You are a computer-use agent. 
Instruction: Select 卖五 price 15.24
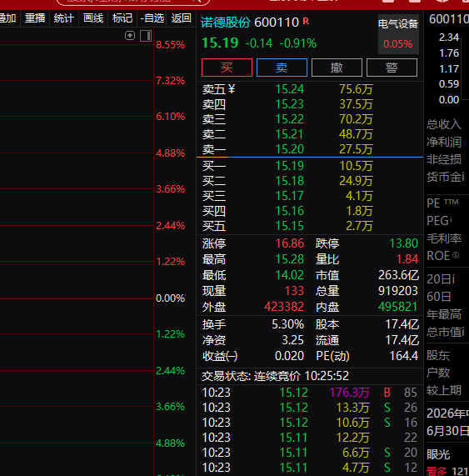289,89
